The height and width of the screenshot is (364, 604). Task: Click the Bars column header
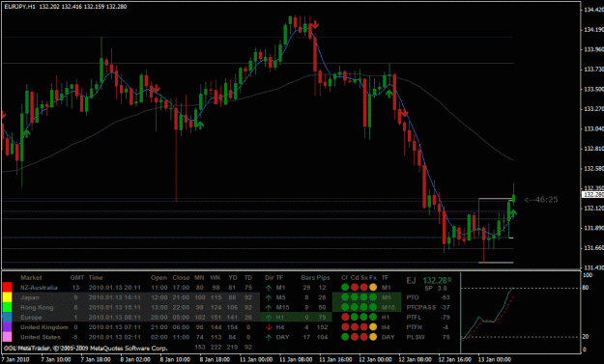[307, 277]
